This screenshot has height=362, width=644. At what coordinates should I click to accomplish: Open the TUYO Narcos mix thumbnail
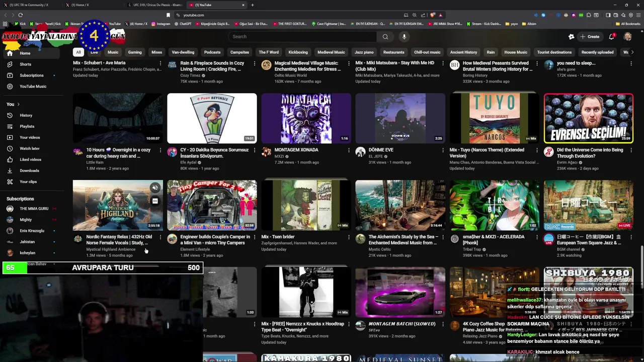click(x=494, y=118)
